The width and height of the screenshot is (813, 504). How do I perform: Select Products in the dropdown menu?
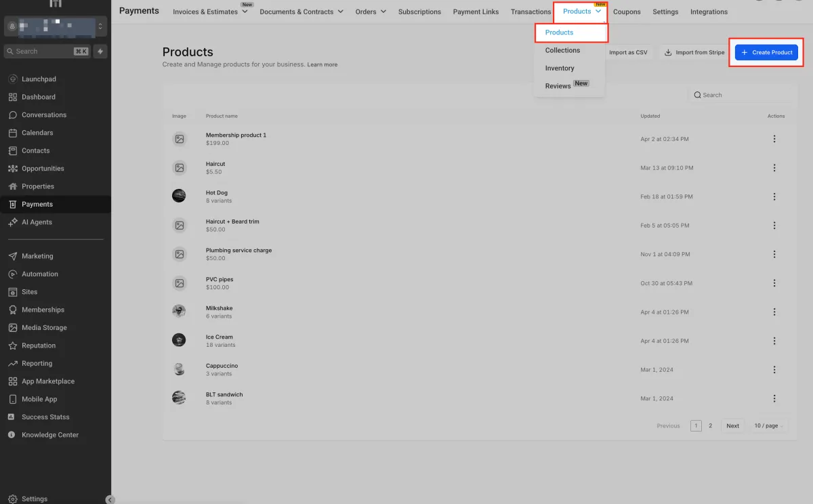559,33
